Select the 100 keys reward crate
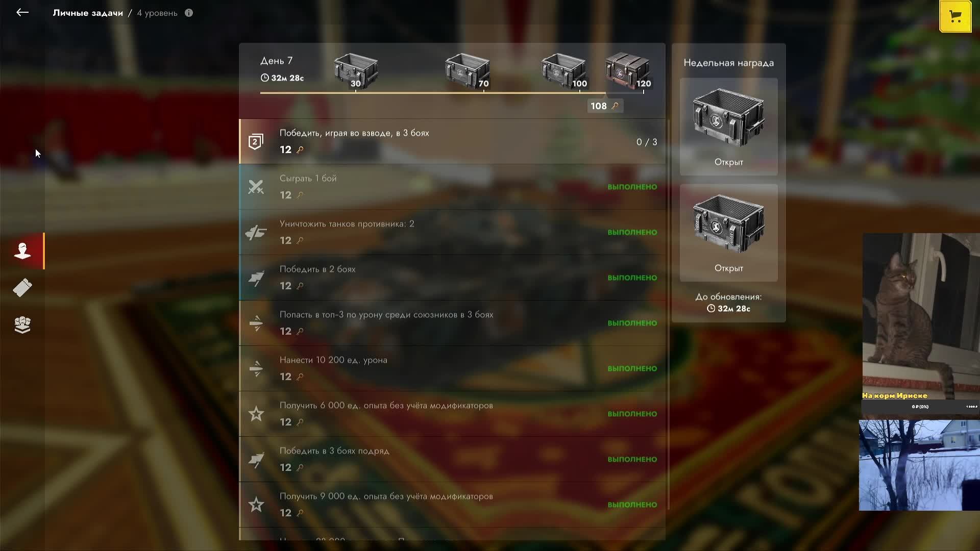The height and width of the screenshot is (551, 980). (x=564, y=71)
